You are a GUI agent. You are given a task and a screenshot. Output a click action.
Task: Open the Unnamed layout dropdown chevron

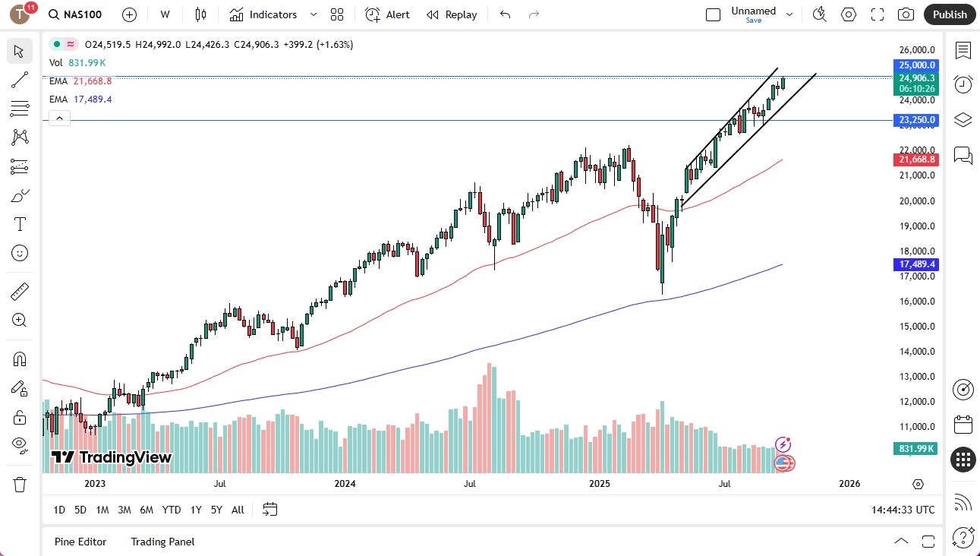(x=789, y=14)
